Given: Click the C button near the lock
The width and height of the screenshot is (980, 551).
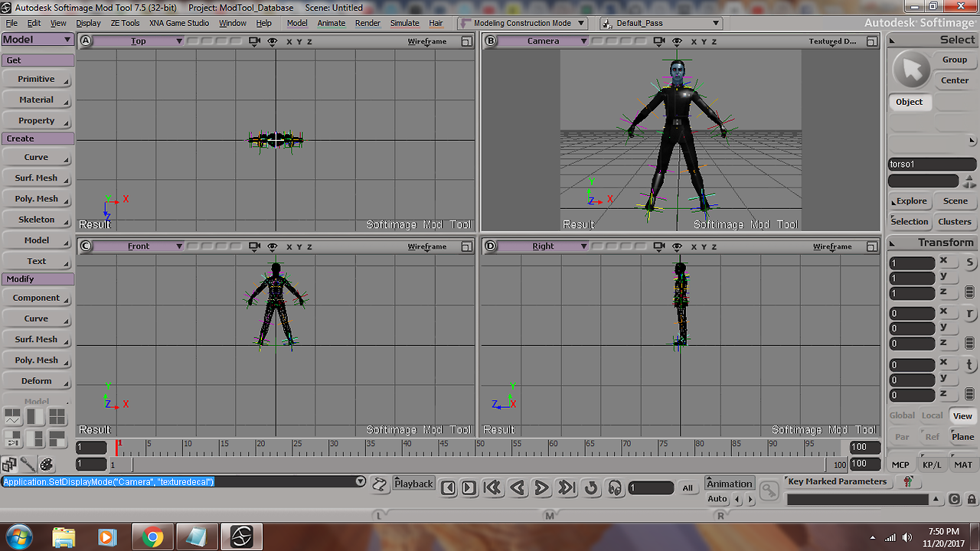Looking at the screenshot, I should pos(954,500).
